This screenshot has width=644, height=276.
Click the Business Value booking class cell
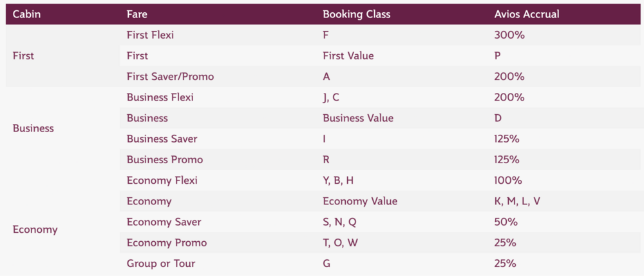[357, 119]
